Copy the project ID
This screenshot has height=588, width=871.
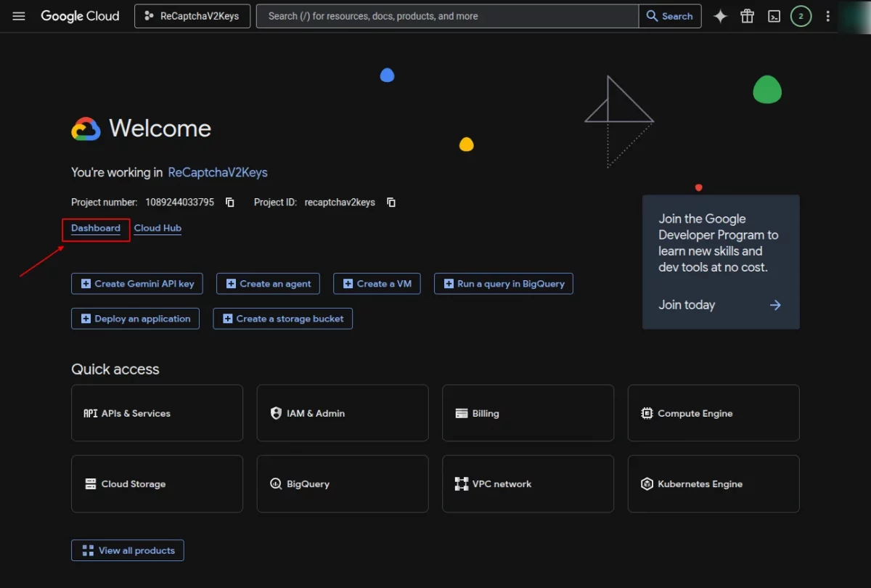coord(391,203)
